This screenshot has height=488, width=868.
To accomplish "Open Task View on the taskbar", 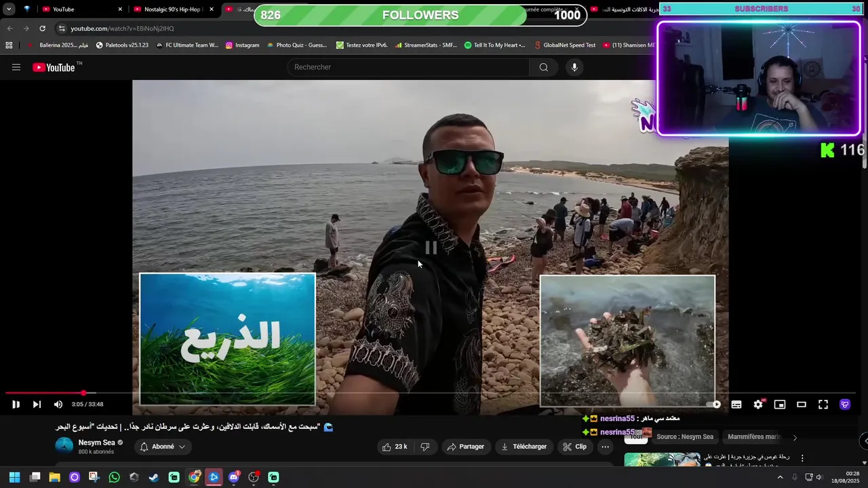I will pos(35,477).
